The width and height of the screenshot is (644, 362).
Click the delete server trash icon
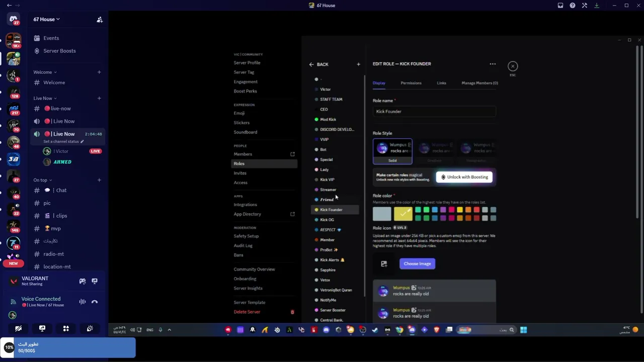click(x=292, y=312)
